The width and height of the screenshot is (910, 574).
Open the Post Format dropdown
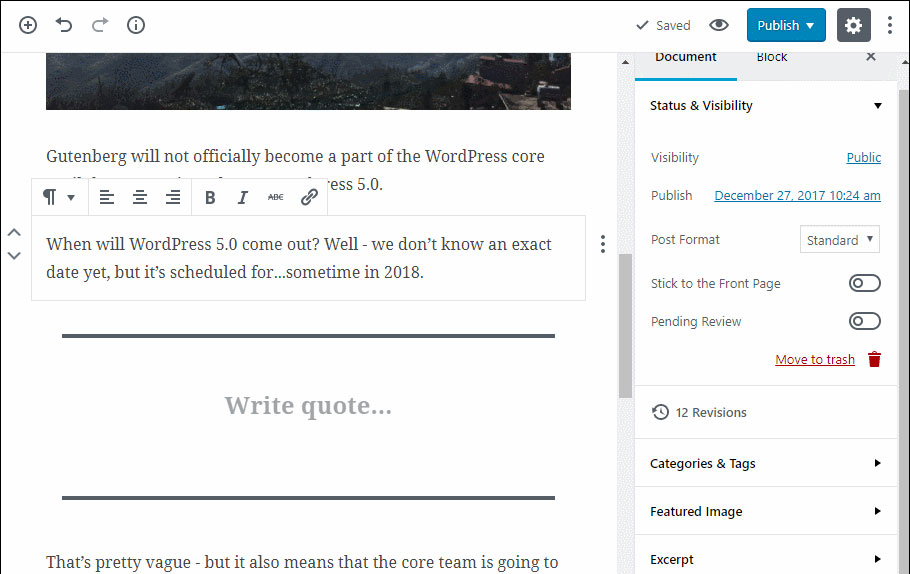click(840, 240)
